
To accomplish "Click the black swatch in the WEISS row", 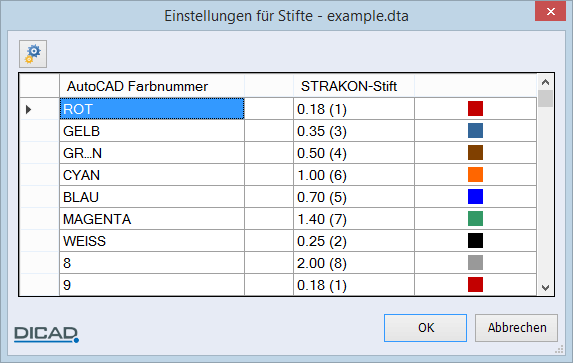I will (475, 241).
